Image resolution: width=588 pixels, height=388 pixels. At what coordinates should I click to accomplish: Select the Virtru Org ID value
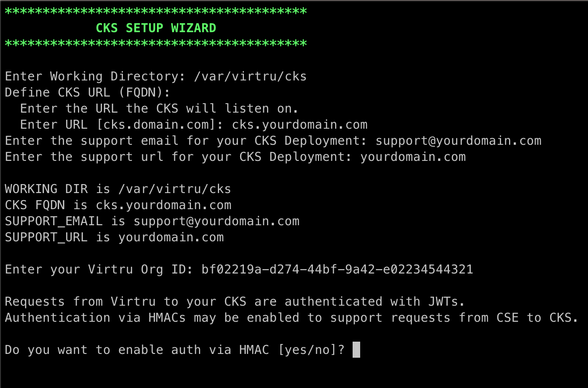click(337, 270)
